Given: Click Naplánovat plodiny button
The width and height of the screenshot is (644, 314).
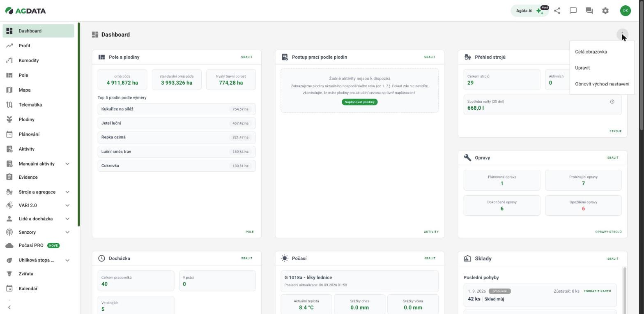Looking at the screenshot, I should coord(359,102).
